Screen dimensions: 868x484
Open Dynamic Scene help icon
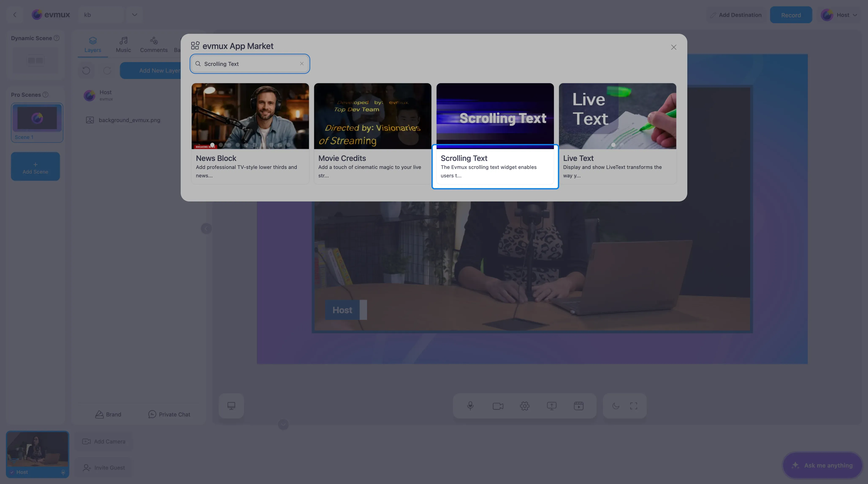pyautogui.click(x=57, y=38)
